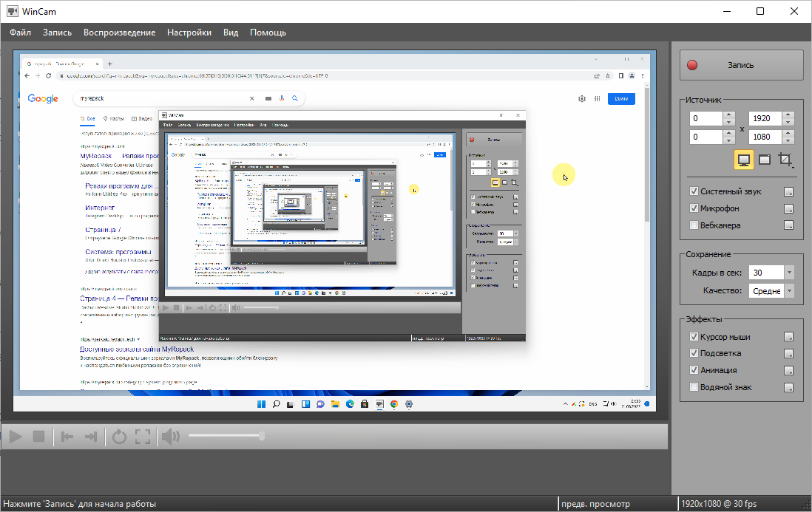Image resolution: width=812 pixels, height=512 pixels.
Task: Open the Кадры в сек dropdown
Action: click(789, 273)
